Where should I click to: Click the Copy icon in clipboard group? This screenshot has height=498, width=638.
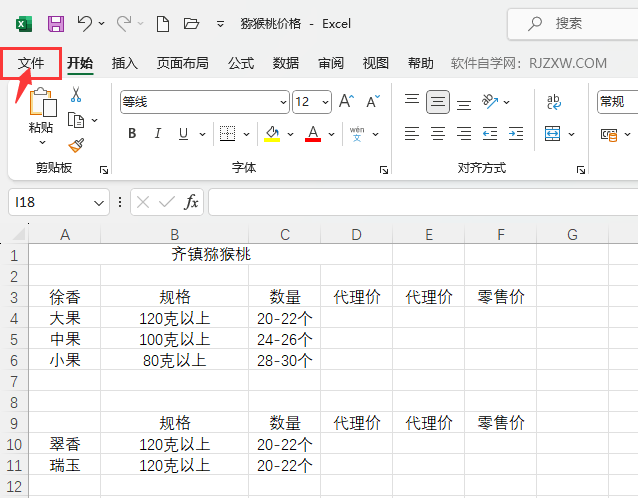pyautogui.click(x=76, y=120)
